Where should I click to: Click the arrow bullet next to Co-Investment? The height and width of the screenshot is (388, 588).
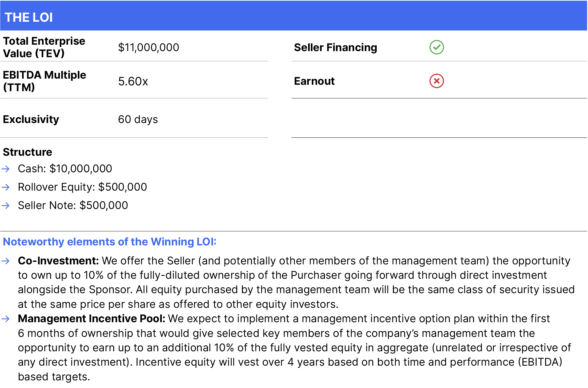6,261
